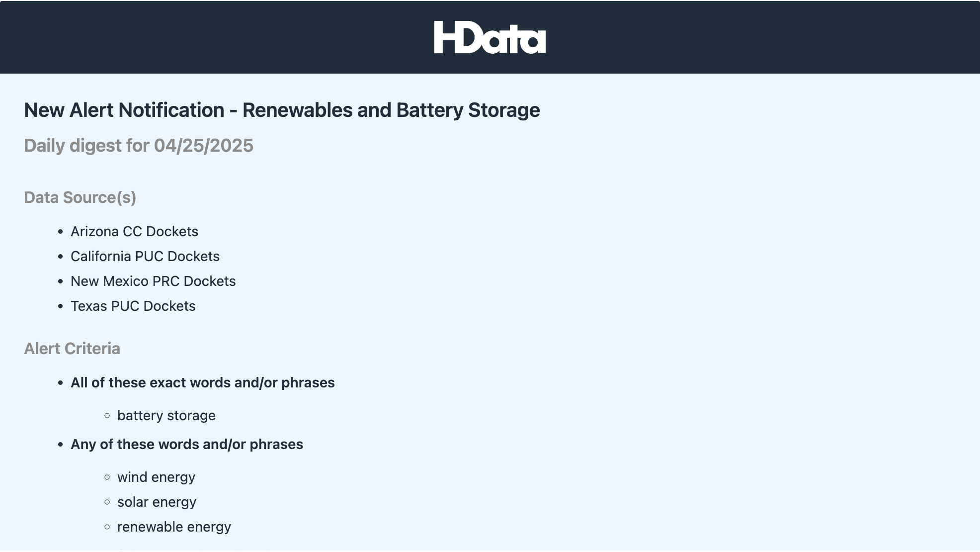The width and height of the screenshot is (980, 552).
Task: Click 'All of these exact words' label
Action: (202, 382)
